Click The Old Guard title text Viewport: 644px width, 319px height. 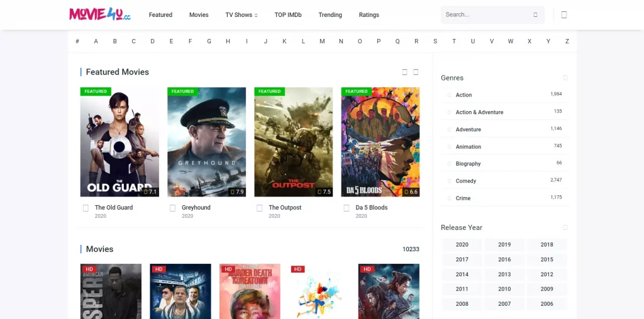click(114, 208)
